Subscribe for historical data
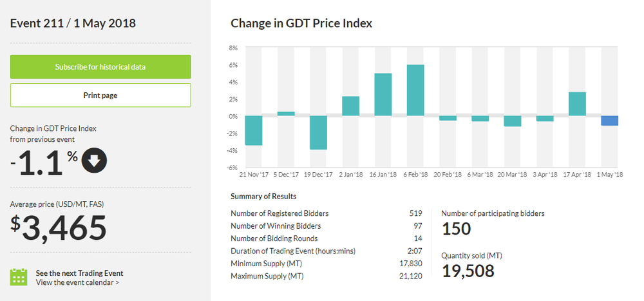Screen dimensions: 644x301 (100, 67)
